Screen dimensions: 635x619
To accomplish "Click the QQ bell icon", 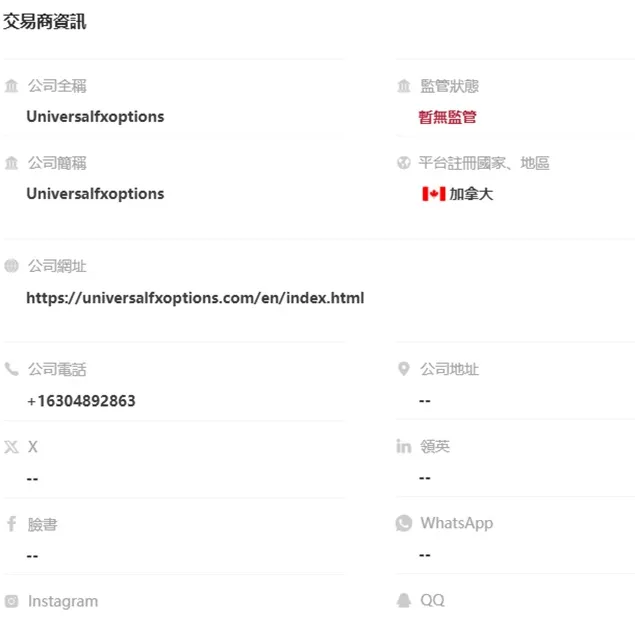I will pyautogui.click(x=404, y=600).
